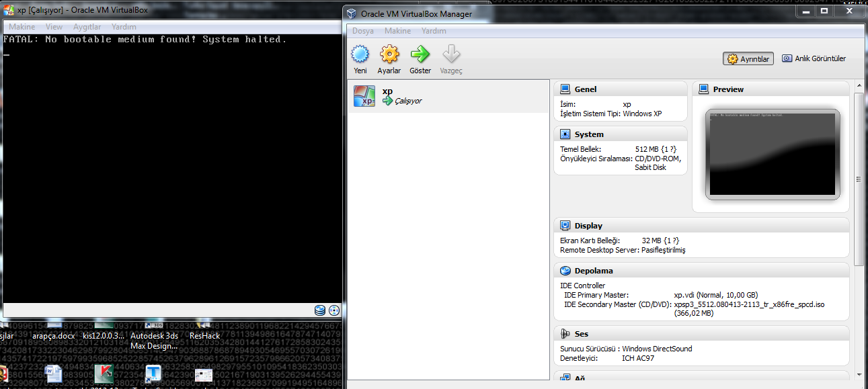The width and height of the screenshot is (868, 389).
Task: Click the Yeni (New) VM gear icon
Action: [360, 54]
